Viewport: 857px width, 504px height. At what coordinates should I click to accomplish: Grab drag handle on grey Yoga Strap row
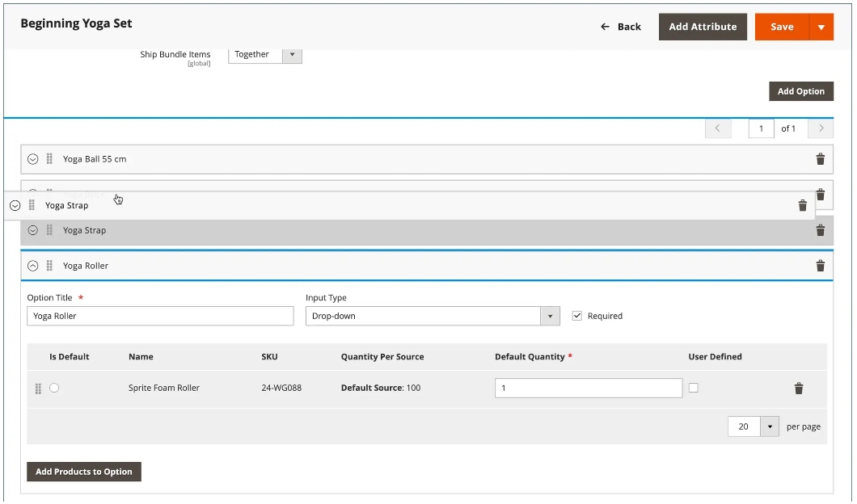(x=49, y=230)
